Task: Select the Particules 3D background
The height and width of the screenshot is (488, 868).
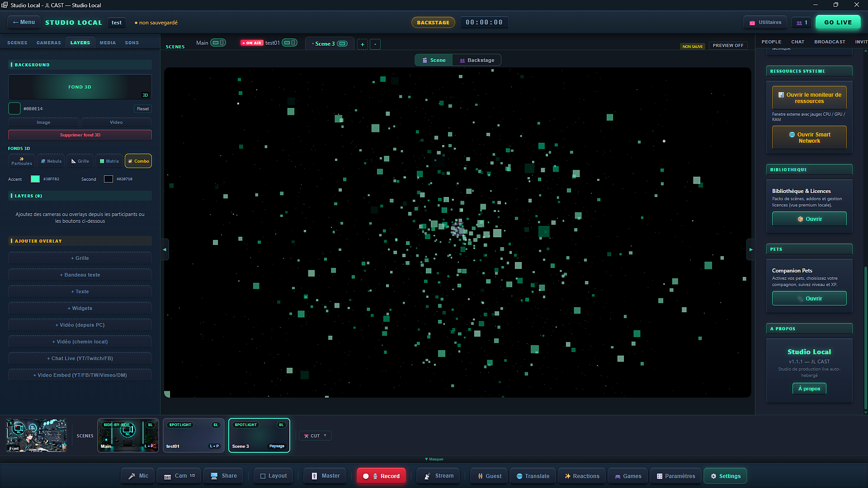Action: [x=22, y=161]
